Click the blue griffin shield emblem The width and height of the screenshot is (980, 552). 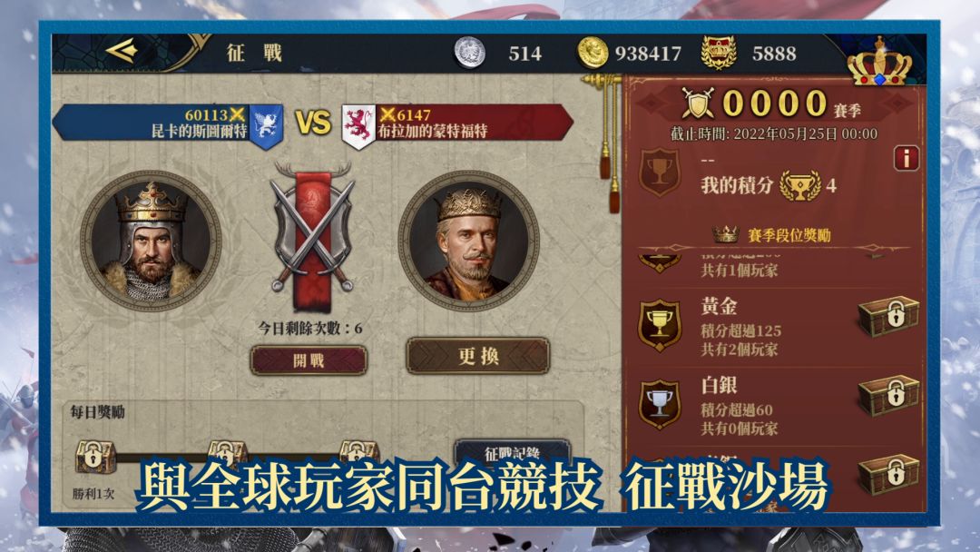[266, 126]
